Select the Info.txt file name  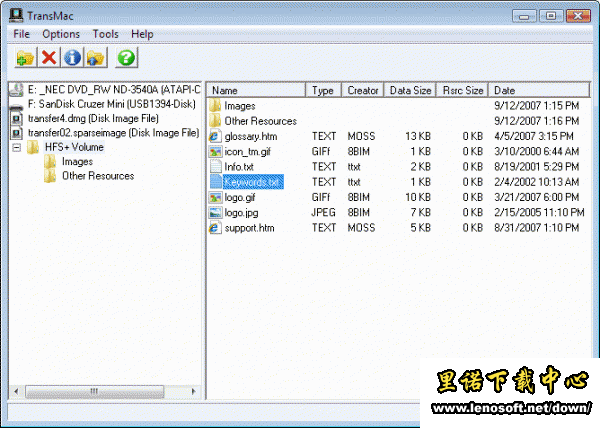(239, 167)
